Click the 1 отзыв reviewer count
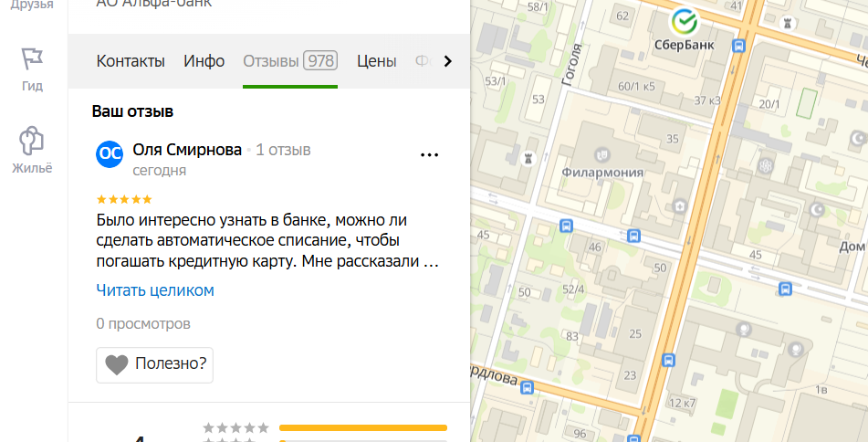868x442 pixels. coord(284,150)
